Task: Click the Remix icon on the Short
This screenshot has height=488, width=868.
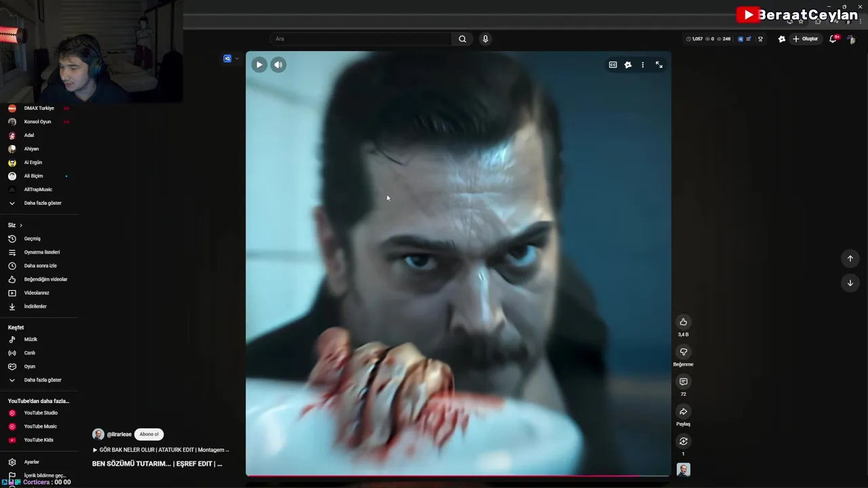Action: (684, 441)
